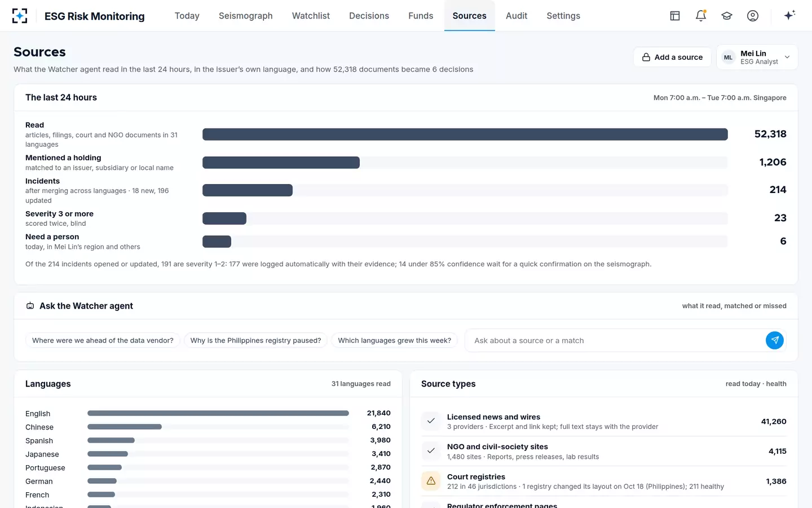Click the ESG Risk Monitoring logo icon

pyautogui.click(x=20, y=16)
